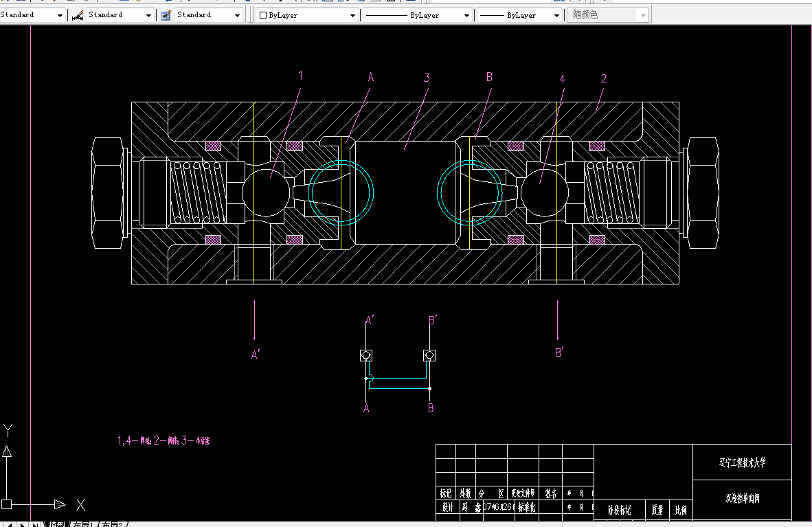The image size is (812, 527).
Task: Open the lineweight control ByLayer dropdown
Action: click(556, 16)
